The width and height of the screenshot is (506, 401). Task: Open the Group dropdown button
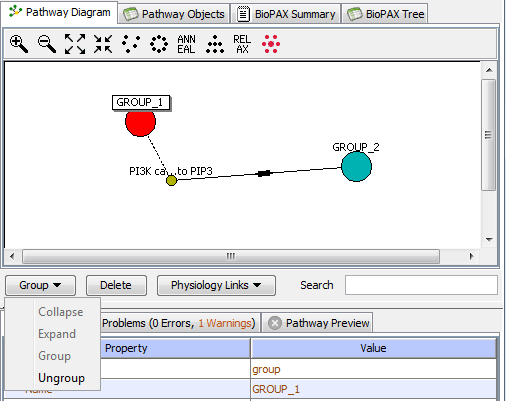click(40, 285)
